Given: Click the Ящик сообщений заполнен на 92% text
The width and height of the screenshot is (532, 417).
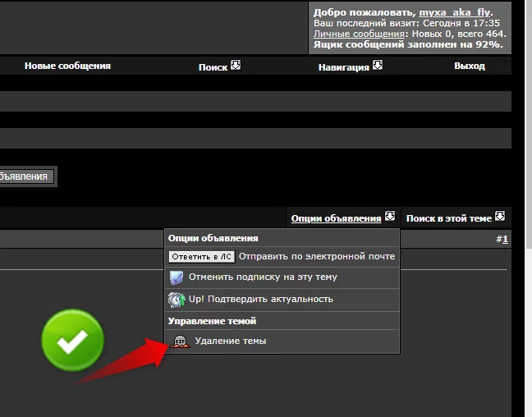Looking at the screenshot, I should 408,44.
